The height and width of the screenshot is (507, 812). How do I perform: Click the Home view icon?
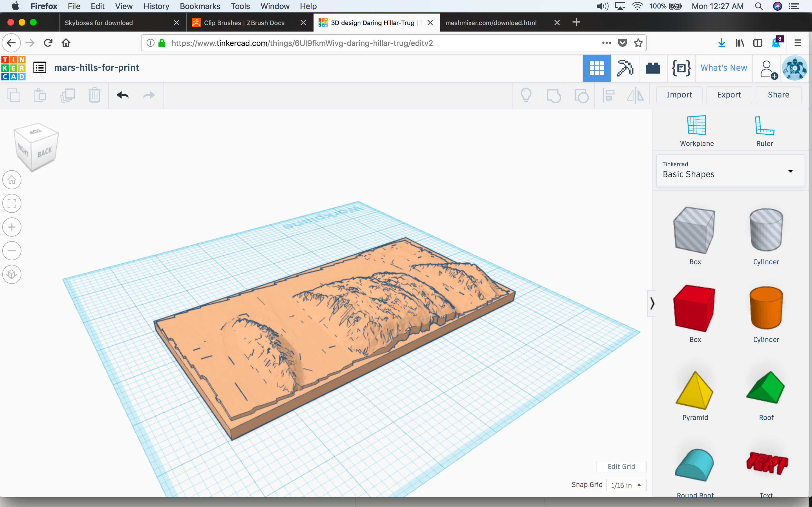12,180
